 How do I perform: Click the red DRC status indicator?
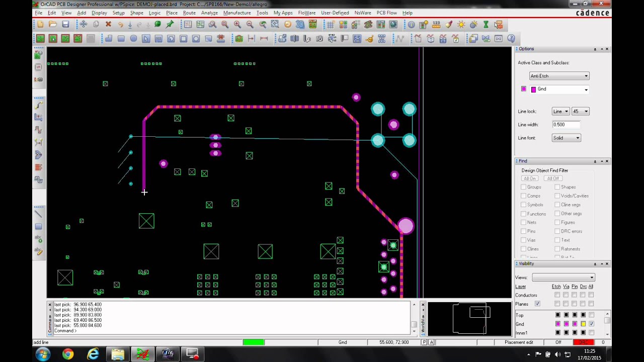pyautogui.click(x=583, y=342)
